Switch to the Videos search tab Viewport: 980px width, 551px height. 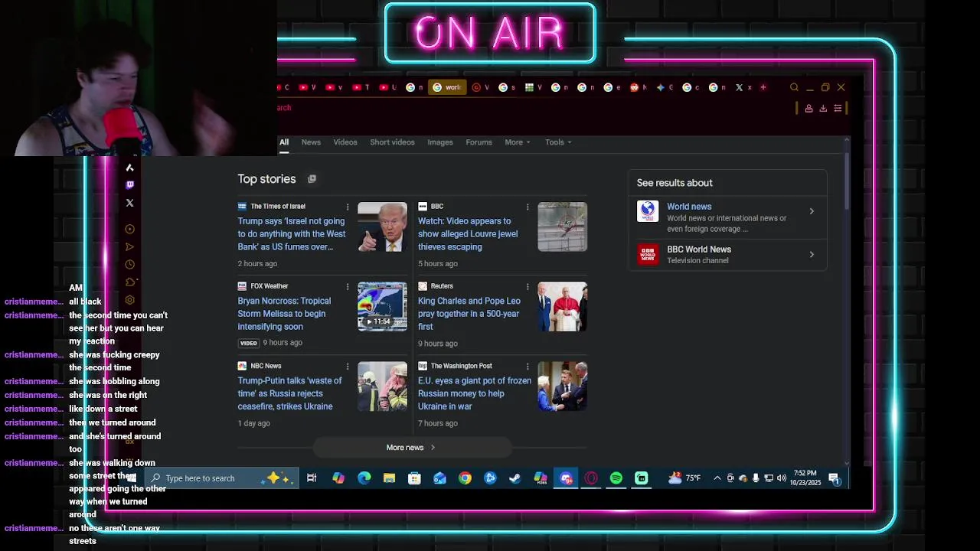click(345, 142)
